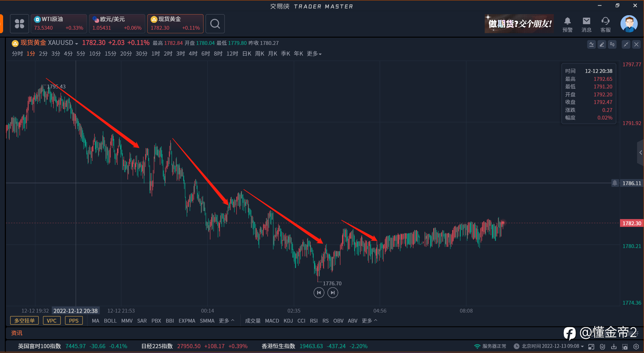Open Beijing time dropdown in status bar
The height and width of the screenshot is (353, 644).
(583, 346)
